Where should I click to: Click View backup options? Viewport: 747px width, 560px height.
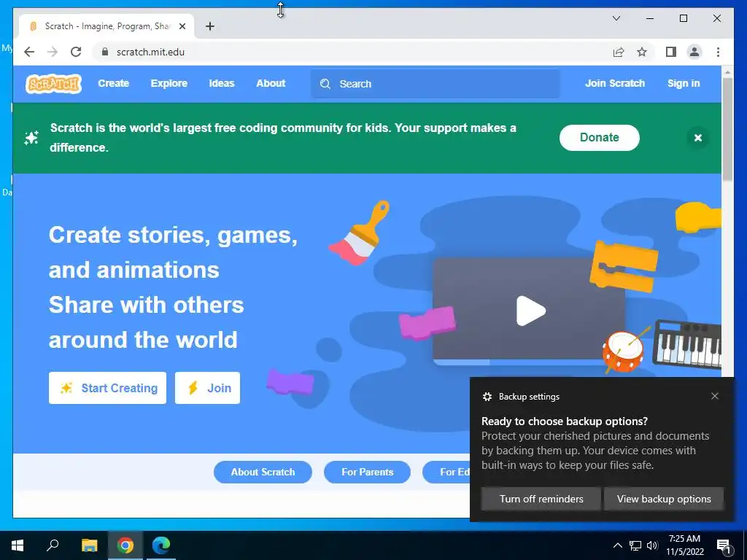664,499
